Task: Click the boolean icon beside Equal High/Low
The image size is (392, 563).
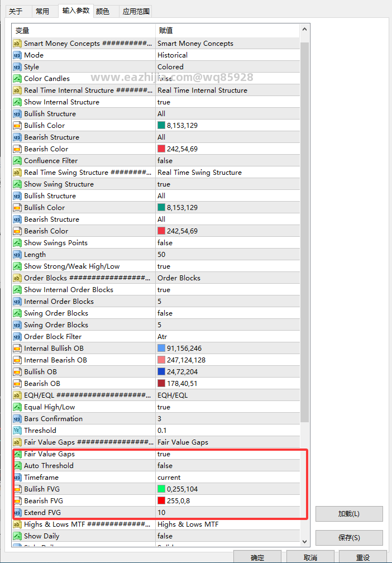Action: click(17, 407)
